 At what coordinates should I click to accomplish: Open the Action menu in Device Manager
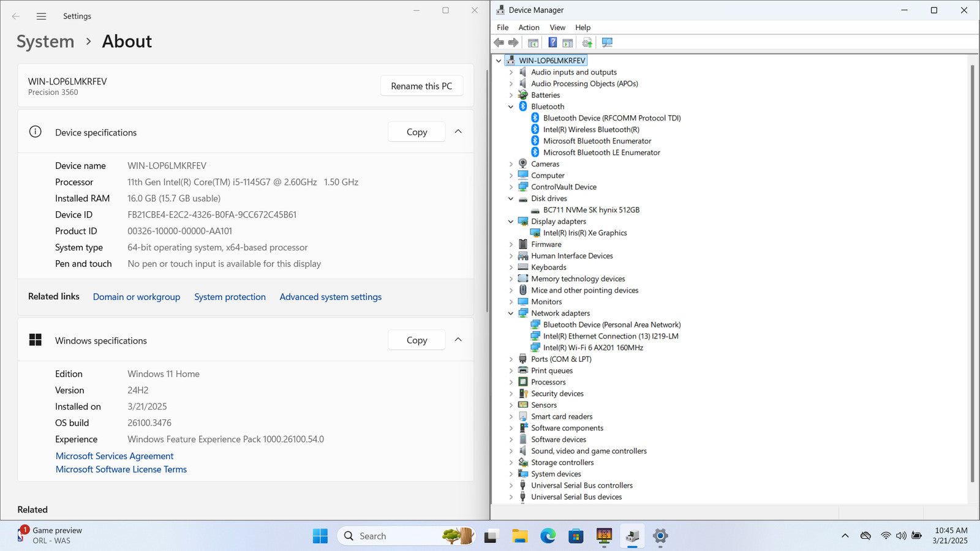pos(529,28)
